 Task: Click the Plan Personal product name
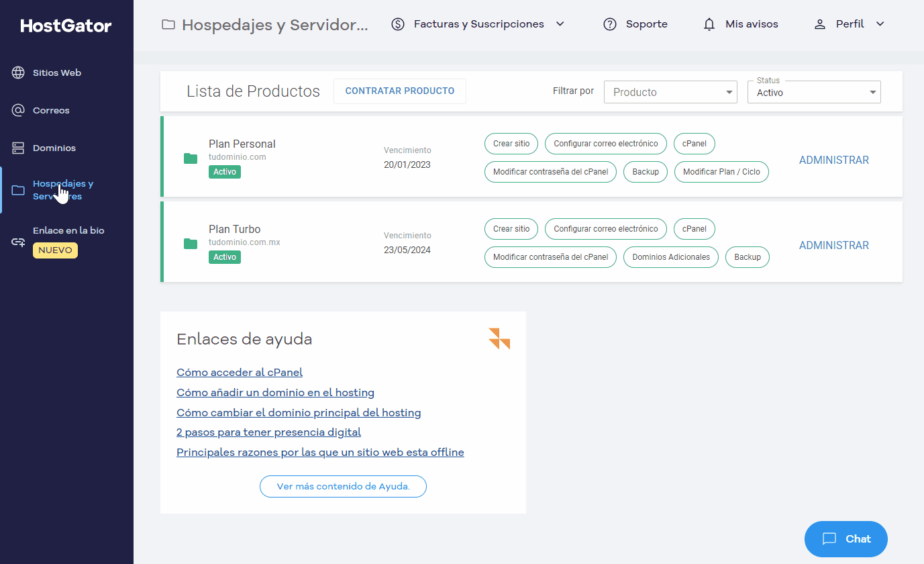(242, 144)
